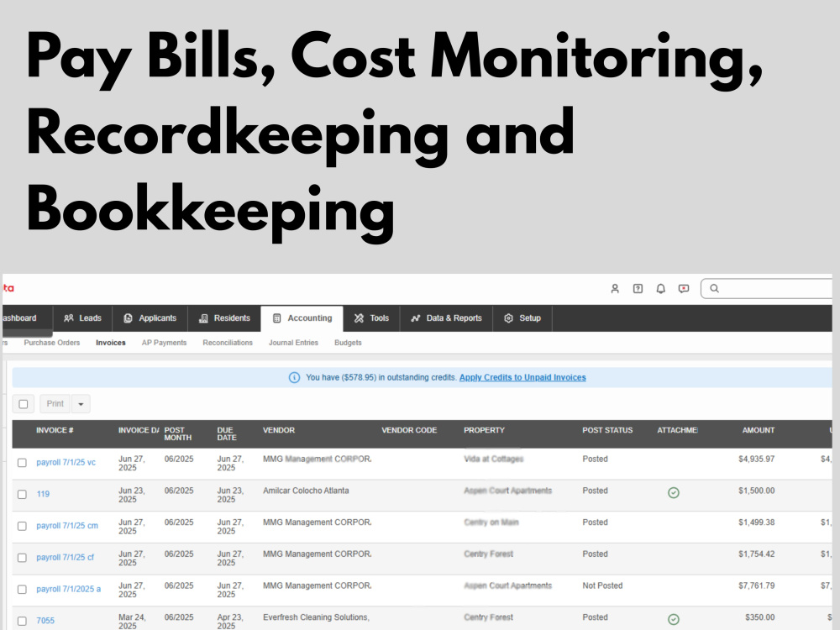Viewport: 840px width, 630px height.
Task: Go to AP Payments sub-tab
Action: click(x=164, y=343)
